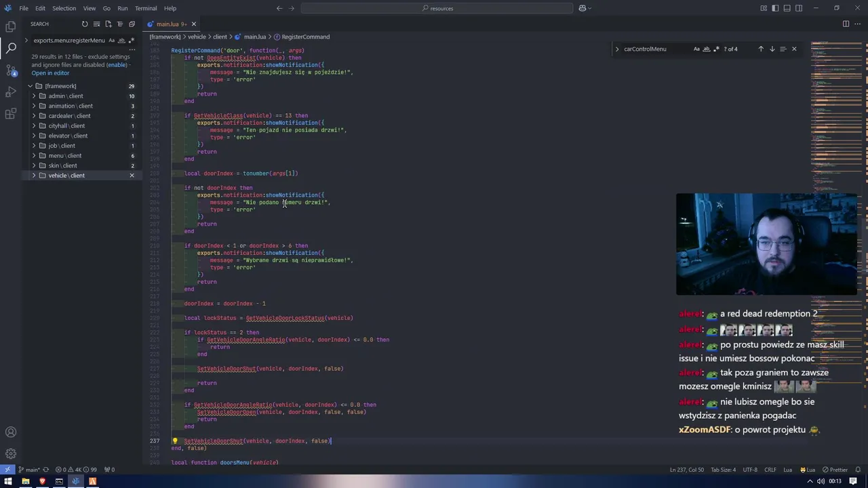
Task: Toggle find in selection
Action: (783, 49)
